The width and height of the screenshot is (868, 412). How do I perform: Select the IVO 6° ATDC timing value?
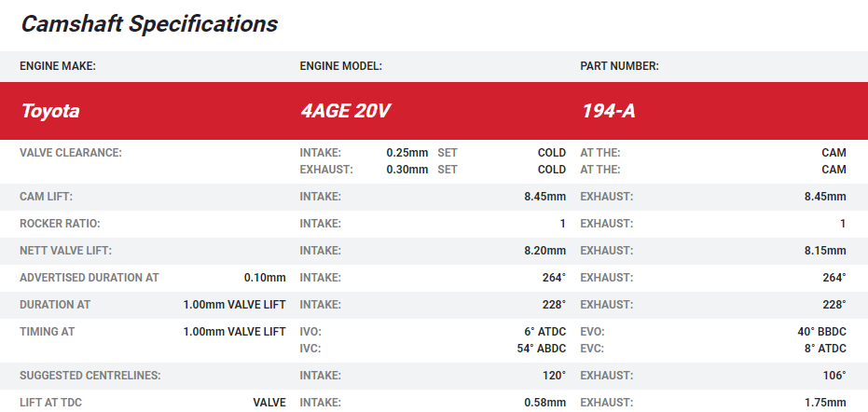pos(544,332)
